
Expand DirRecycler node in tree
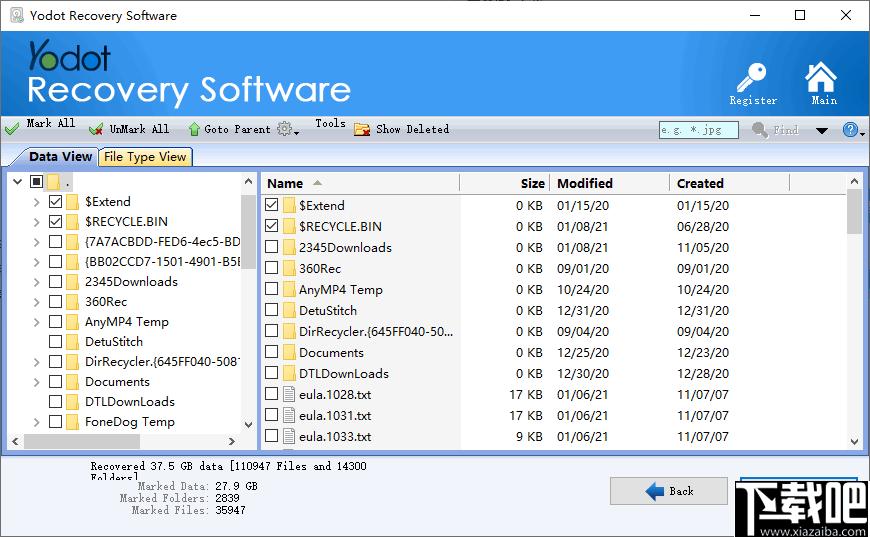37,362
